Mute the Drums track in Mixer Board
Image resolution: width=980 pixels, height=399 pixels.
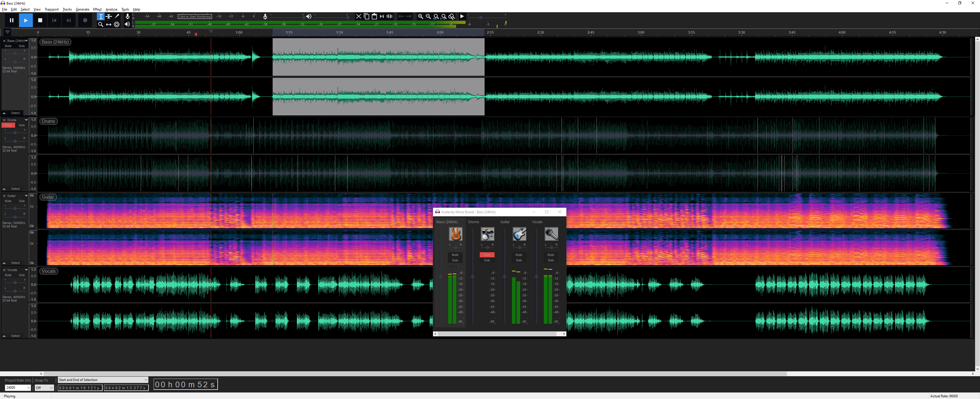click(x=486, y=255)
